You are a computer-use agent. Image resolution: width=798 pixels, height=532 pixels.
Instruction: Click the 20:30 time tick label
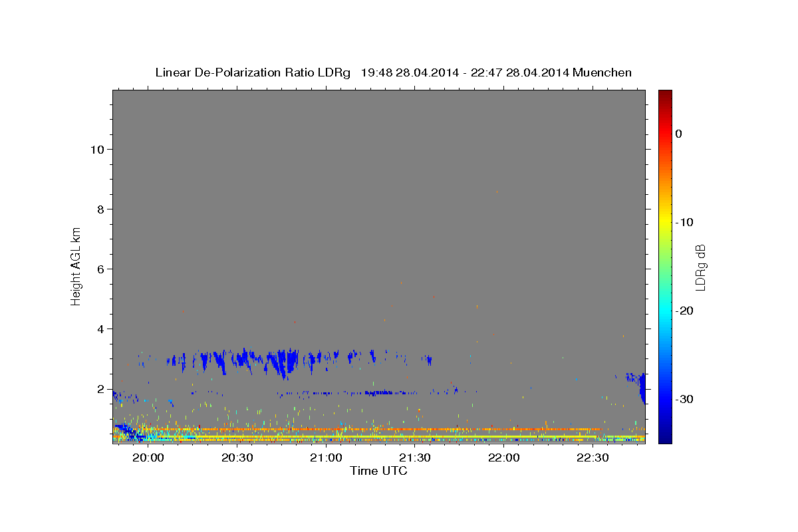pyautogui.click(x=237, y=458)
